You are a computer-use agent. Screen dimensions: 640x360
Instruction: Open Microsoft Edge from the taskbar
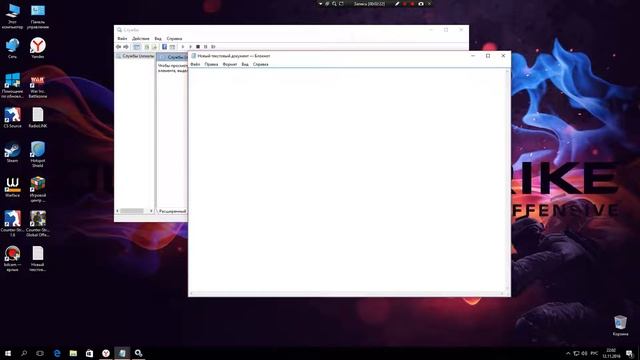(x=57, y=353)
